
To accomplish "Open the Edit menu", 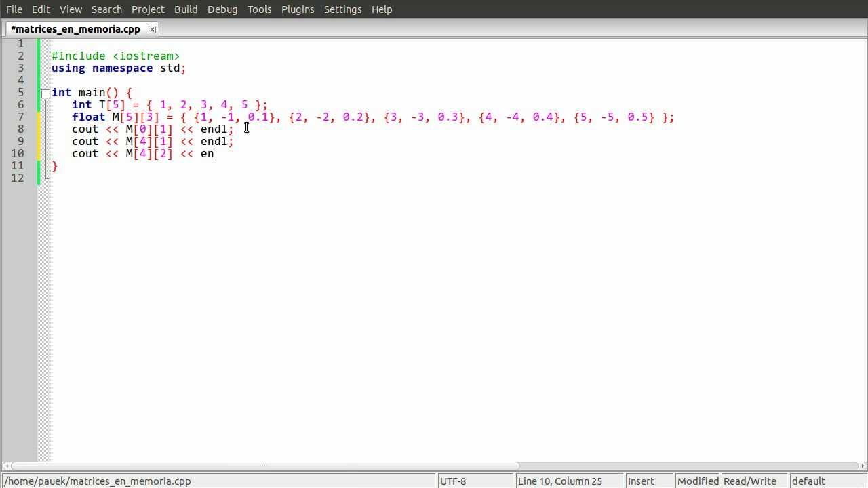I will 41,9.
